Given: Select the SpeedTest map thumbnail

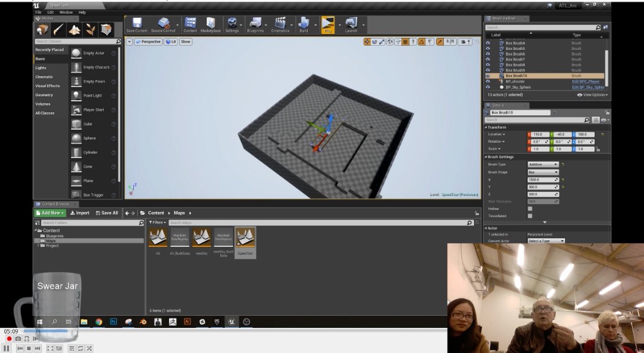Looking at the screenshot, I should point(245,238).
